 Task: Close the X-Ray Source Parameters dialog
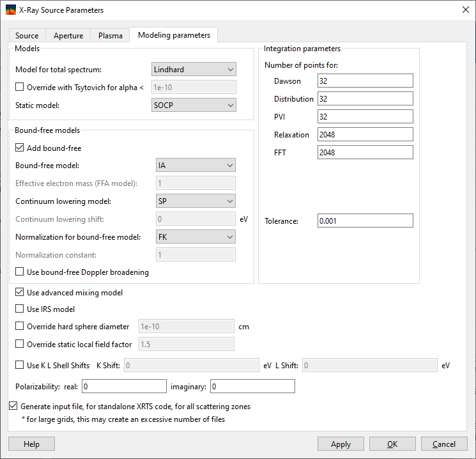coord(464,10)
